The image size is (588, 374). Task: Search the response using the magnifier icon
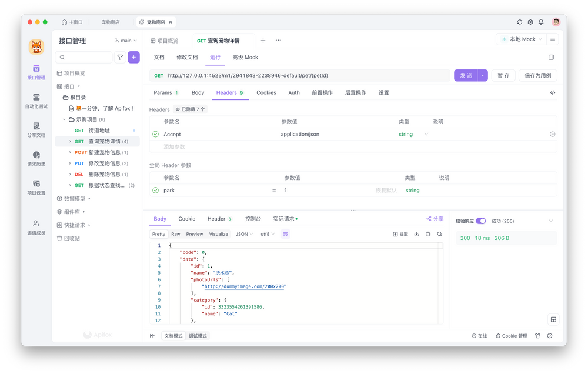click(x=438, y=233)
